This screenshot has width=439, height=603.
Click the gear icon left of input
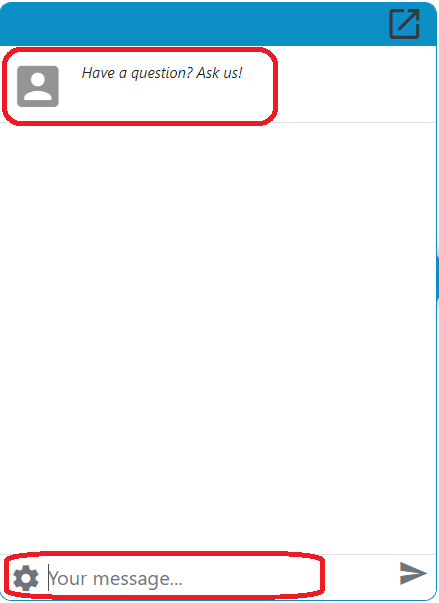coord(26,578)
